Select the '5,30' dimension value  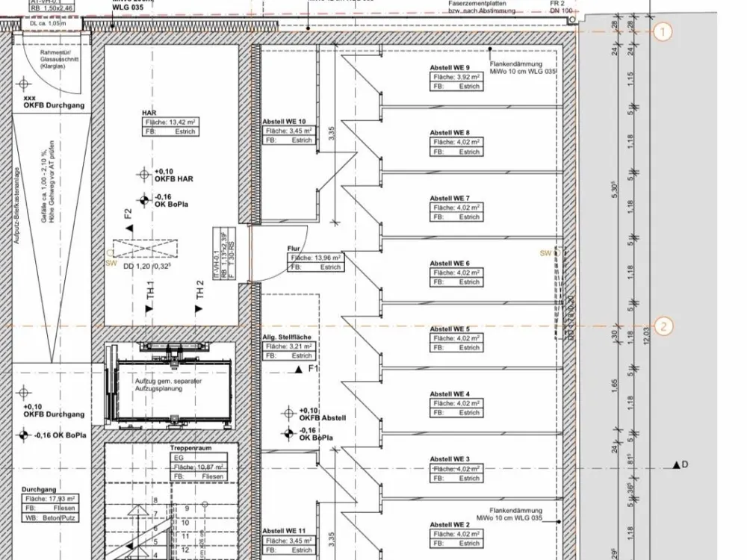pos(615,189)
